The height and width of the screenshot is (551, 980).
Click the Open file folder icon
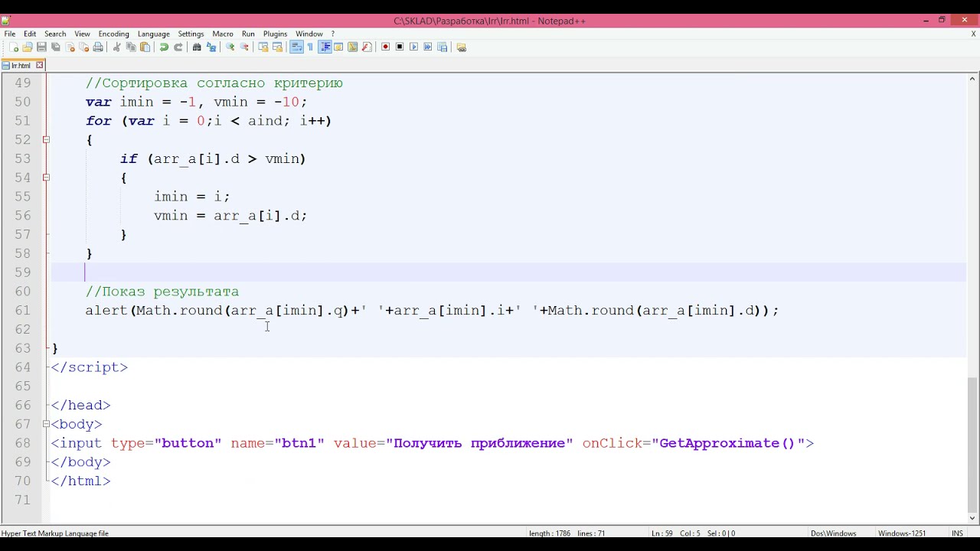point(27,47)
